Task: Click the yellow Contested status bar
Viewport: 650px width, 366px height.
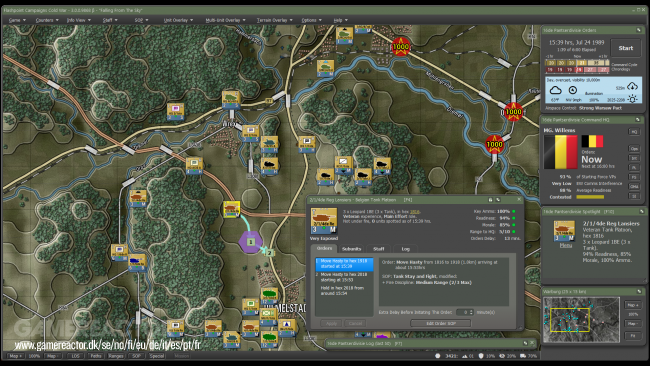Action: click(x=590, y=197)
